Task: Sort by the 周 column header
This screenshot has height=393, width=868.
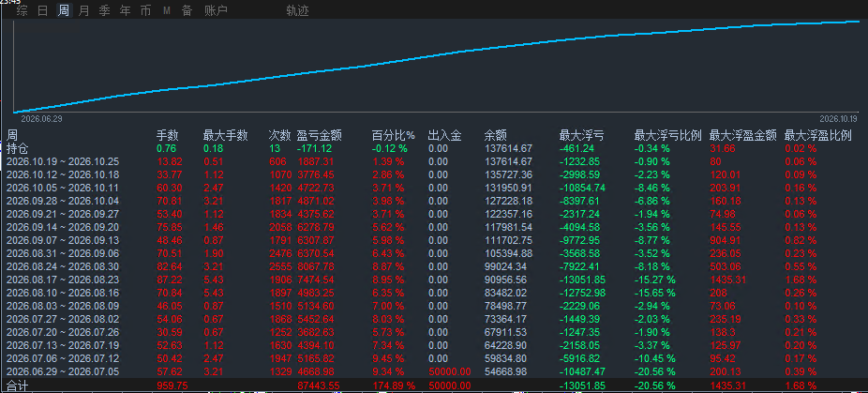Action: click(x=12, y=135)
